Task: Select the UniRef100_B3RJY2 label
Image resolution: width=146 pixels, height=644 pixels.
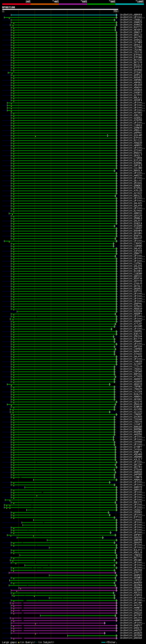Action: [x=131, y=334]
